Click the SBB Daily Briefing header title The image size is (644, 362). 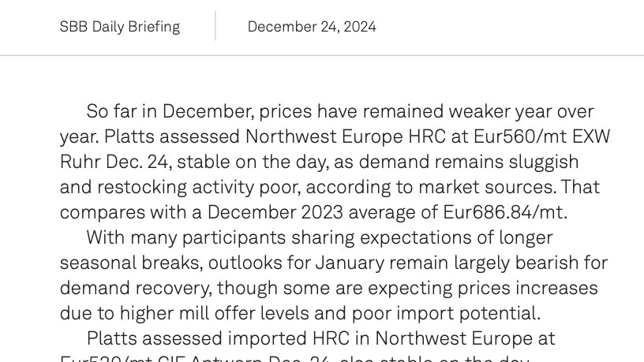pyautogui.click(x=119, y=27)
